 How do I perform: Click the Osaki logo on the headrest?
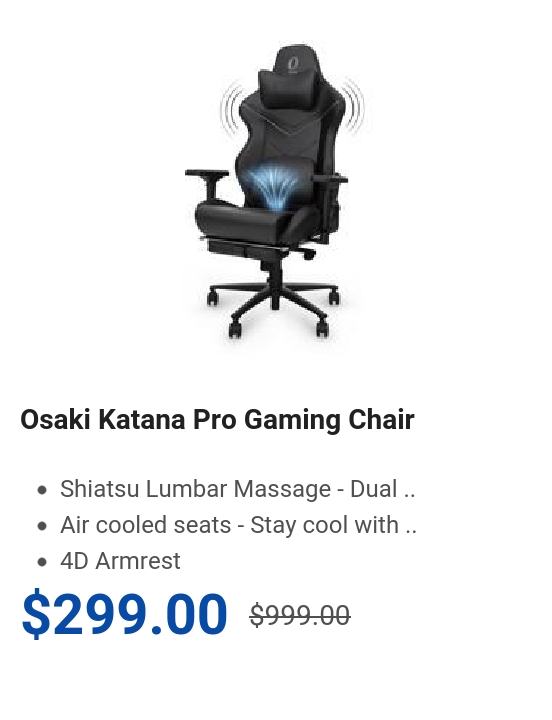click(x=293, y=63)
